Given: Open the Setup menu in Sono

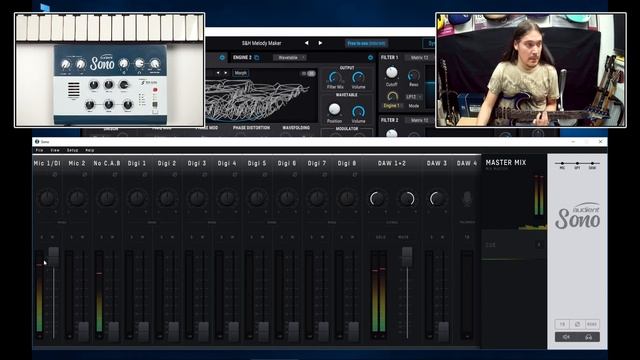Looking at the screenshot, I should click(72, 150).
